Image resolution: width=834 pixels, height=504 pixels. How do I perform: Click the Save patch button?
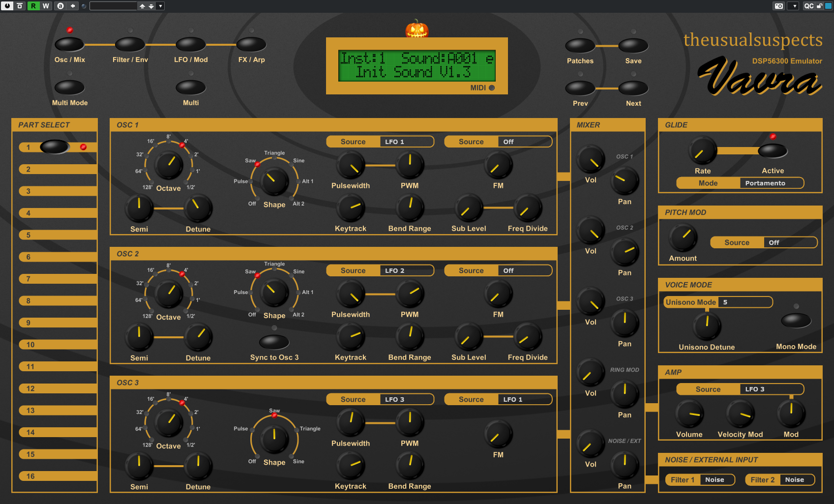pyautogui.click(x=633, y=46)
